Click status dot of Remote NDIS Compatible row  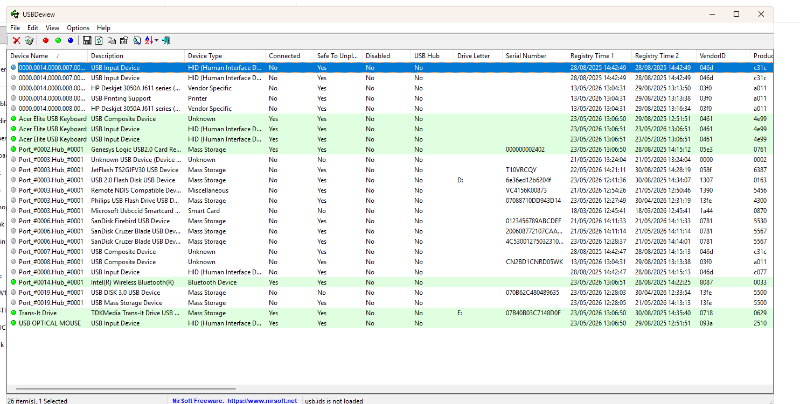pos(13,190)
